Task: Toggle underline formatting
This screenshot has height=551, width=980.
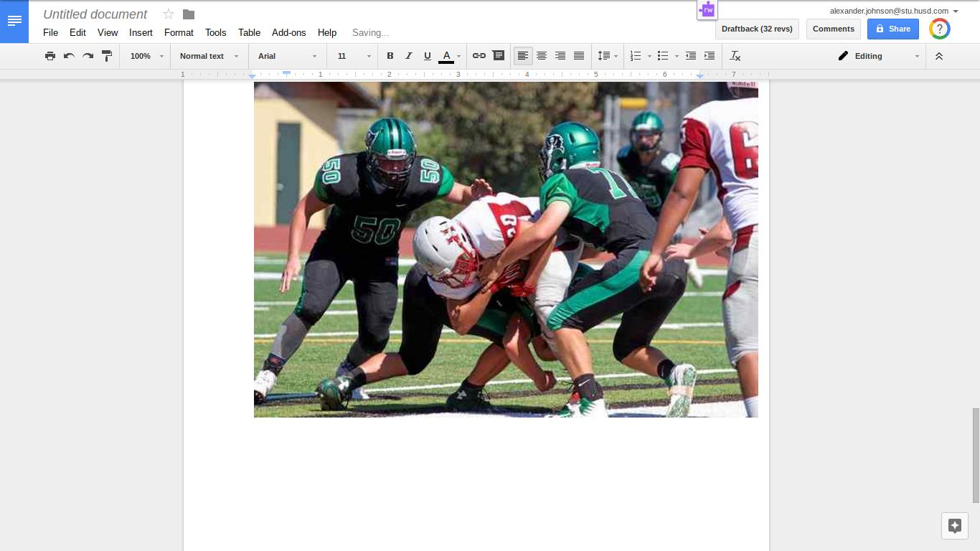Action: point(428,56)
